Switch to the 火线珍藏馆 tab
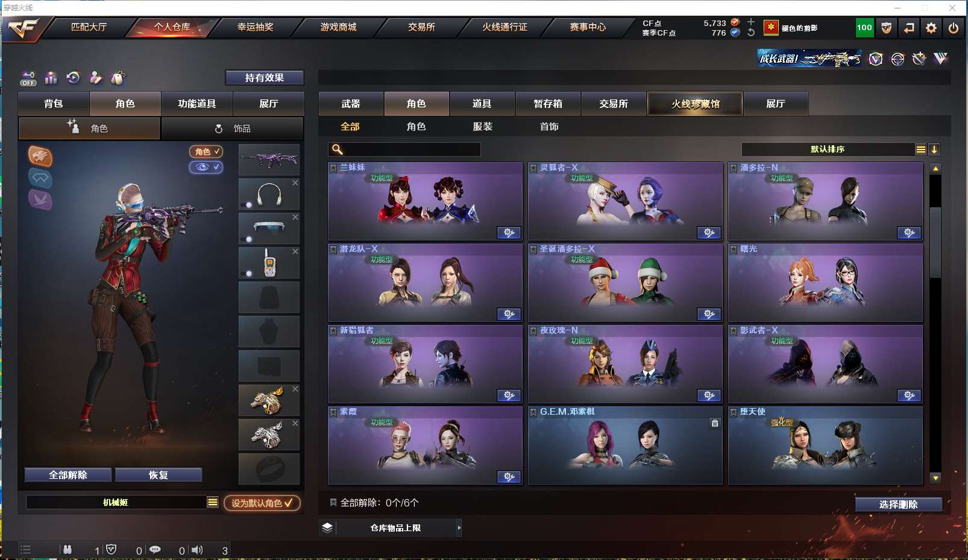The width and height of the screenshot is (968, 560). pos(695,104)
